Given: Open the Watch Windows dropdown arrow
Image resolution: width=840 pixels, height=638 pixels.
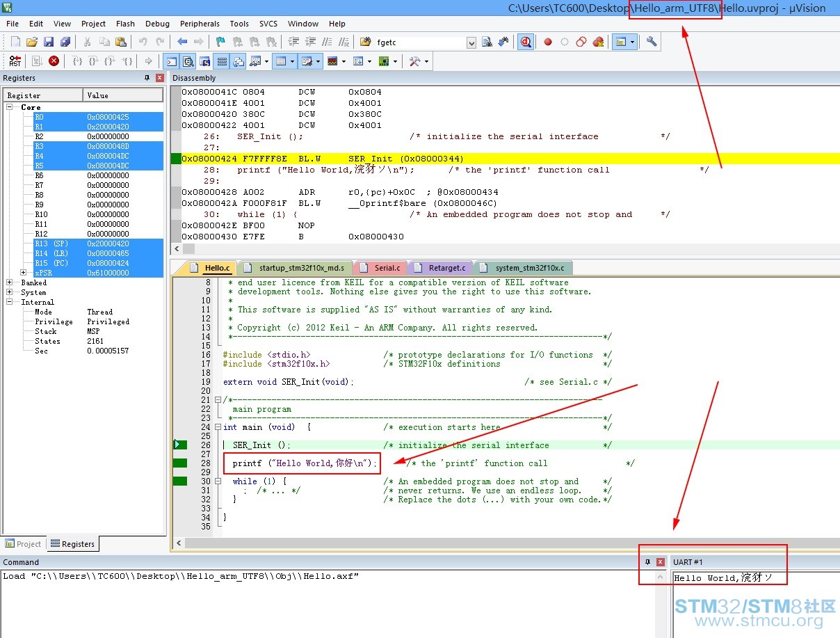Looking at the screenshot, I should click(266, 61).
